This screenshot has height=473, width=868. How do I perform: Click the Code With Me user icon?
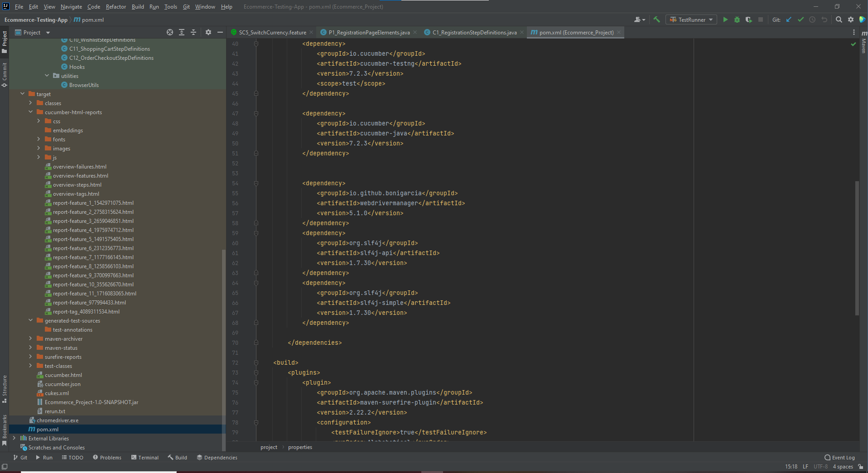click(x=640, y=19)
